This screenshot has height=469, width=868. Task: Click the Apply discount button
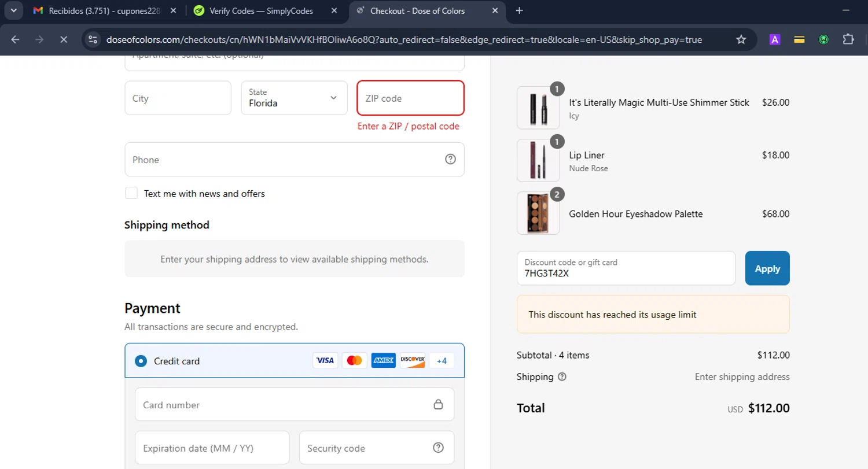[x=767, y=268]
